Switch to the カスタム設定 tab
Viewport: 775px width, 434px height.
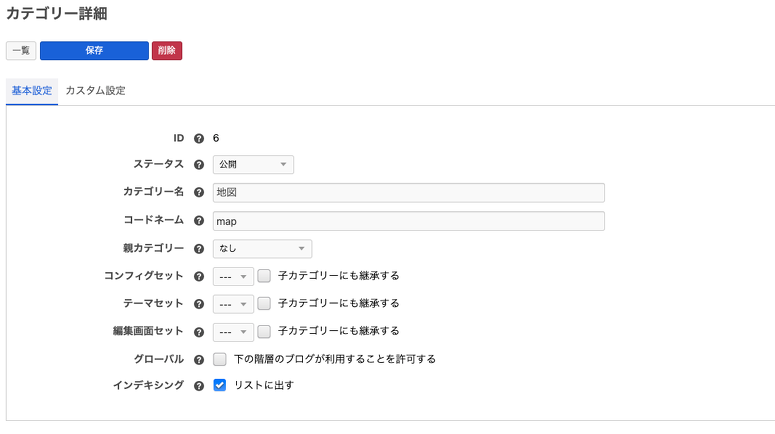coord(95,91)
